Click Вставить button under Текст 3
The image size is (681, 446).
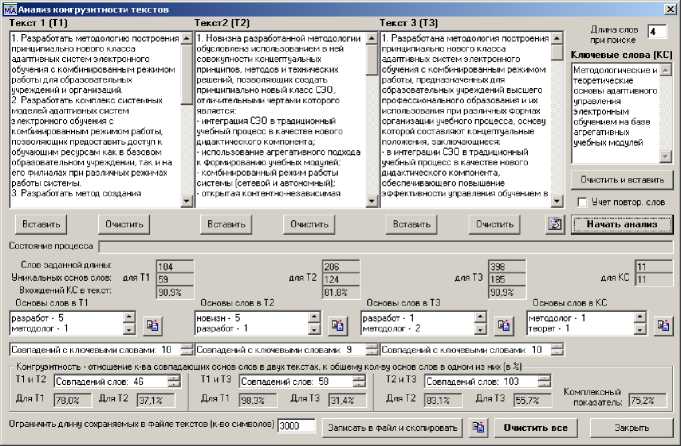click(412, 224)
